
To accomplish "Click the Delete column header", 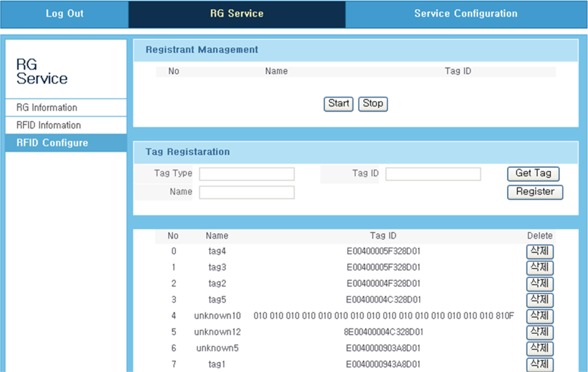I will (540, 236).
